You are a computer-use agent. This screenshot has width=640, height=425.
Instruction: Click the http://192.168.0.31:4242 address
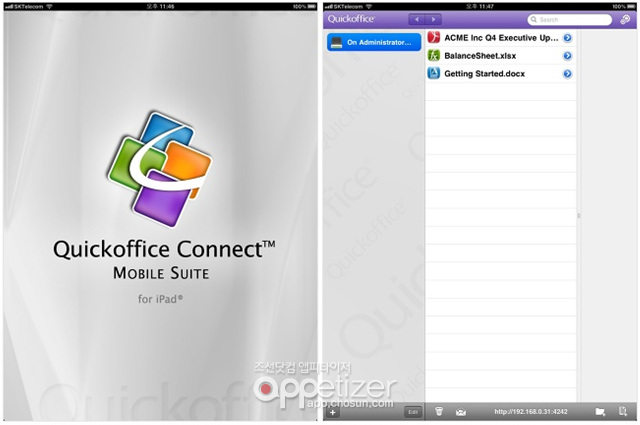[x=531, y=412]
